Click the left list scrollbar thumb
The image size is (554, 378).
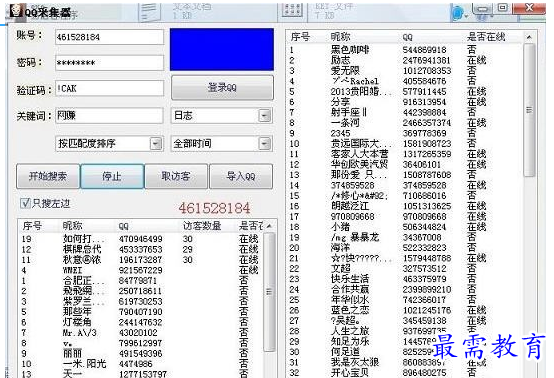(269, 292)
